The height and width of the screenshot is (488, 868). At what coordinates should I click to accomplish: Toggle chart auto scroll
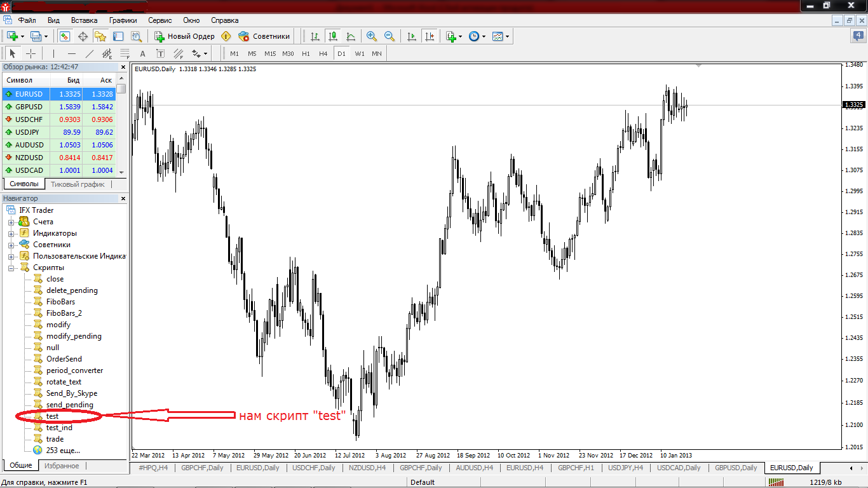[412, 36]
